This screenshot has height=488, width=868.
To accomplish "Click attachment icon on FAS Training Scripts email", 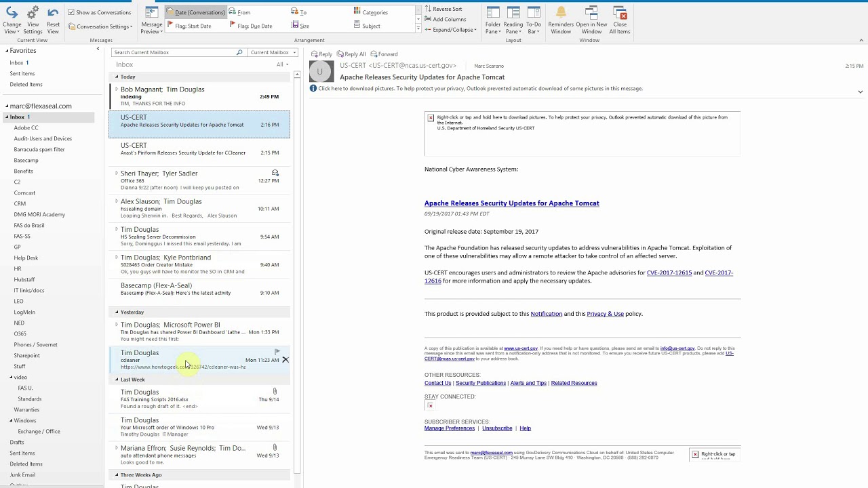I will click(275, 391).
